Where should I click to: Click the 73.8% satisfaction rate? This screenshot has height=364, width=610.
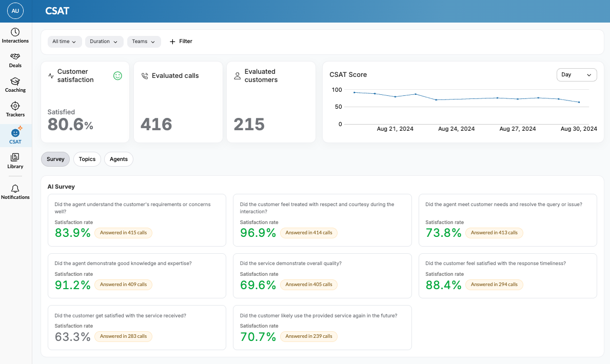pos(443,233)
